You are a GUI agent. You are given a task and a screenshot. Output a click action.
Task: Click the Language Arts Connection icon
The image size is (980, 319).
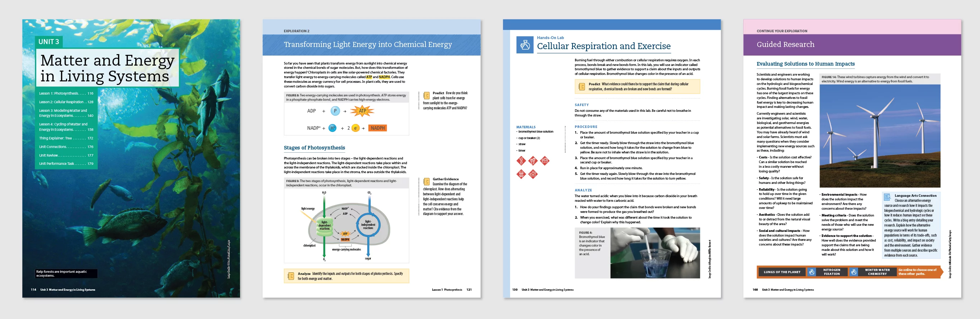point(887,197)
